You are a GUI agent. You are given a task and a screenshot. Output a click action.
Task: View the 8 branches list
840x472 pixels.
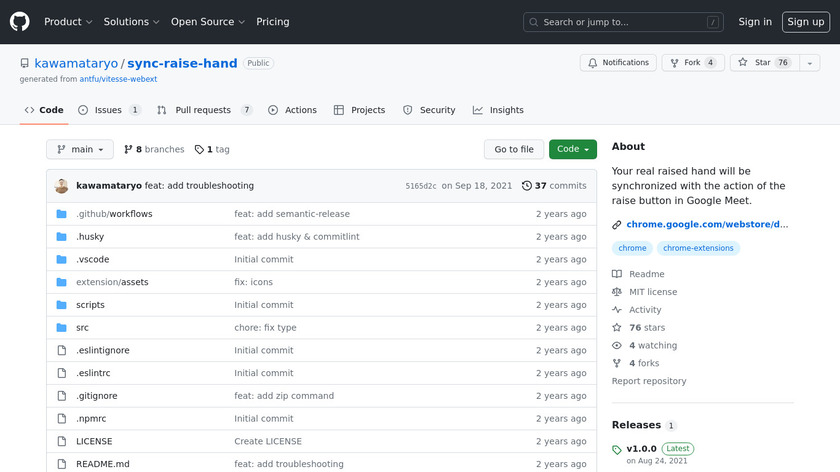(154, 149)
